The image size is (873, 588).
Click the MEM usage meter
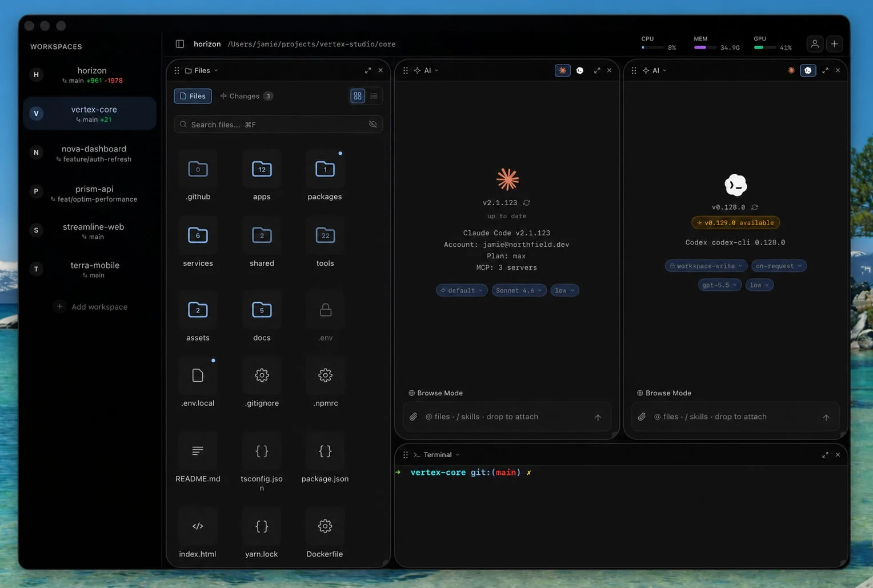click(x=716, y=43)
